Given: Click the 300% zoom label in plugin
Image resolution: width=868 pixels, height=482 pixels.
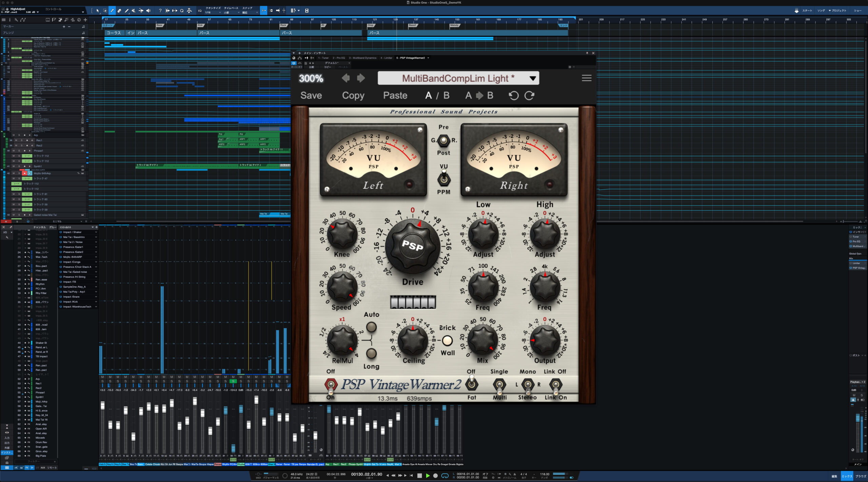Looking at the screenshot, I should pos(311,78).
